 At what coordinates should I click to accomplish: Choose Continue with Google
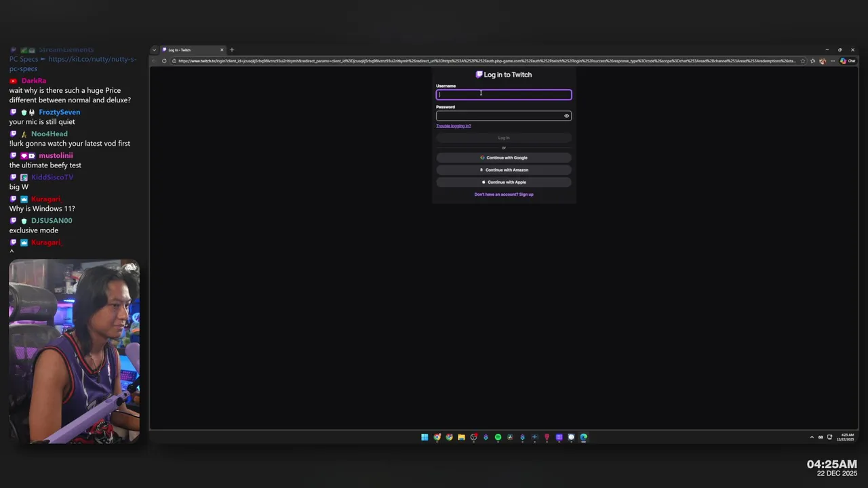[x=504, y=158]
